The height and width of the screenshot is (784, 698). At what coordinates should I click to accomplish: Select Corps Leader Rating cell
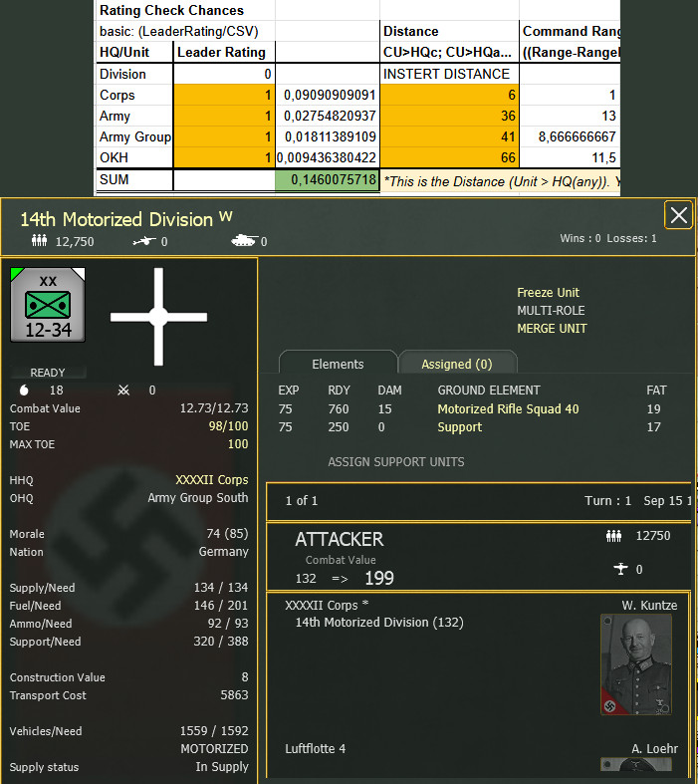pyautogui.click(x=224, y=95)
